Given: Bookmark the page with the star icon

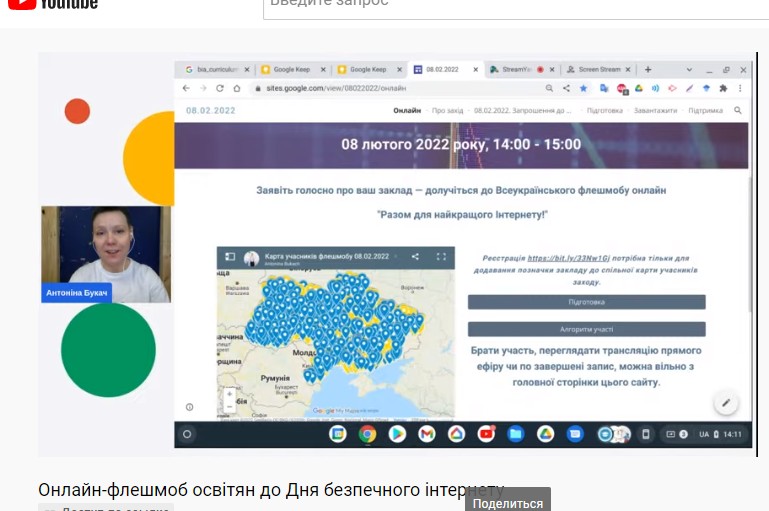Looking at the screenshot, I should [583, 88].
